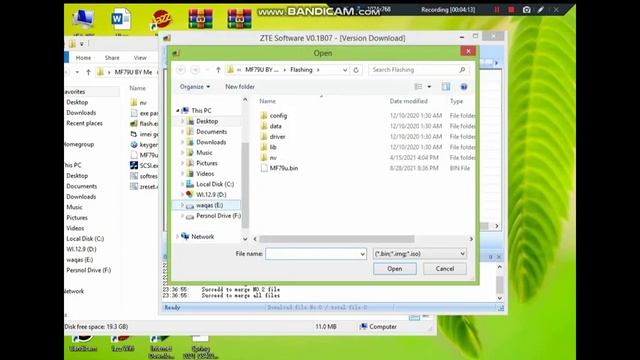Click the Back navigation arrow in Open dialog
The height and width of the screenshot is (360, 640).
tap(181, 70)
